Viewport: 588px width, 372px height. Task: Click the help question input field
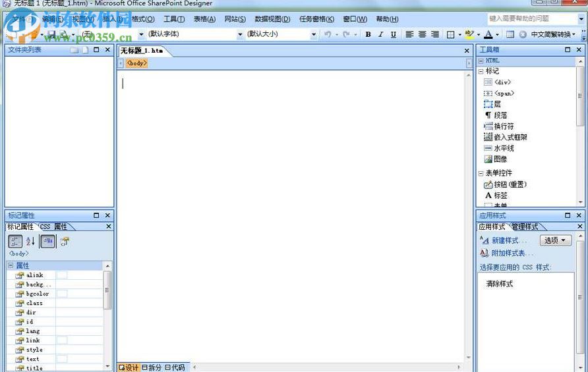click(533, 18)
